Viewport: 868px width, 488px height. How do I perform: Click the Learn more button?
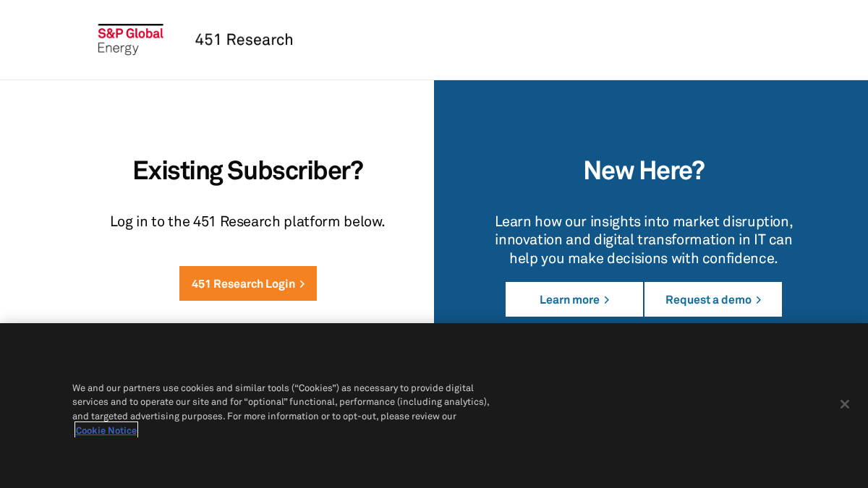[x=574, y=299]
